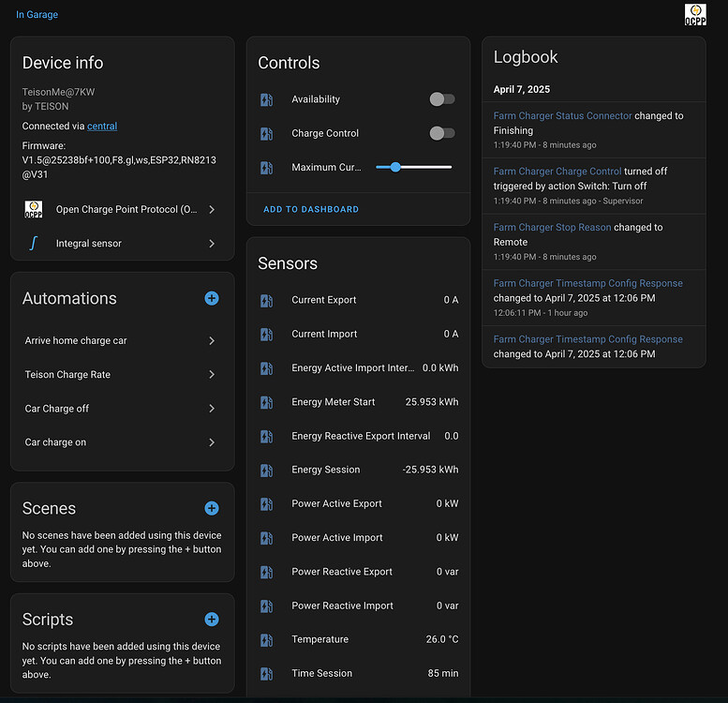Add a new script with plus icon

212,620
